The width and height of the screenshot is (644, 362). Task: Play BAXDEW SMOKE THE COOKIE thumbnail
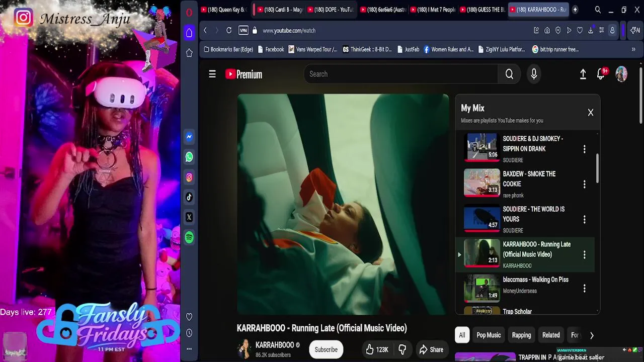(481, 183)
